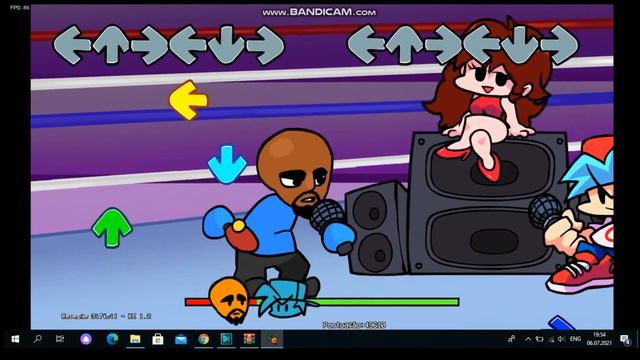Image resolution: width=640 pixels, height=360 pixels.
Task: Open the Windows Start menu
Action: 15,339
